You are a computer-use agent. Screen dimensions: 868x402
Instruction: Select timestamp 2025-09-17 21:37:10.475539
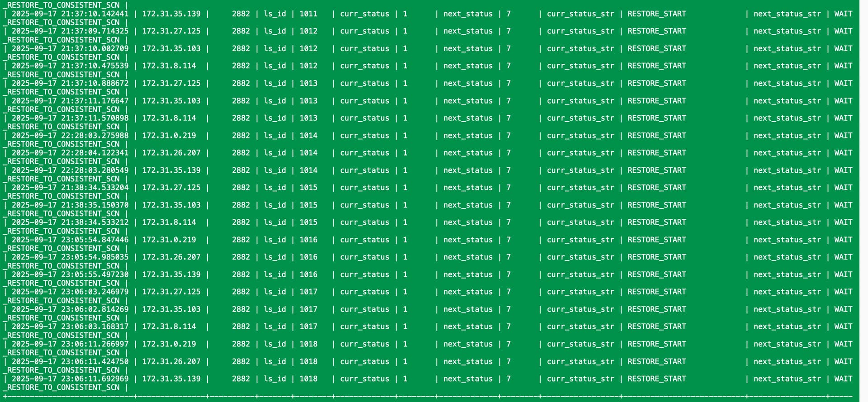70,66
